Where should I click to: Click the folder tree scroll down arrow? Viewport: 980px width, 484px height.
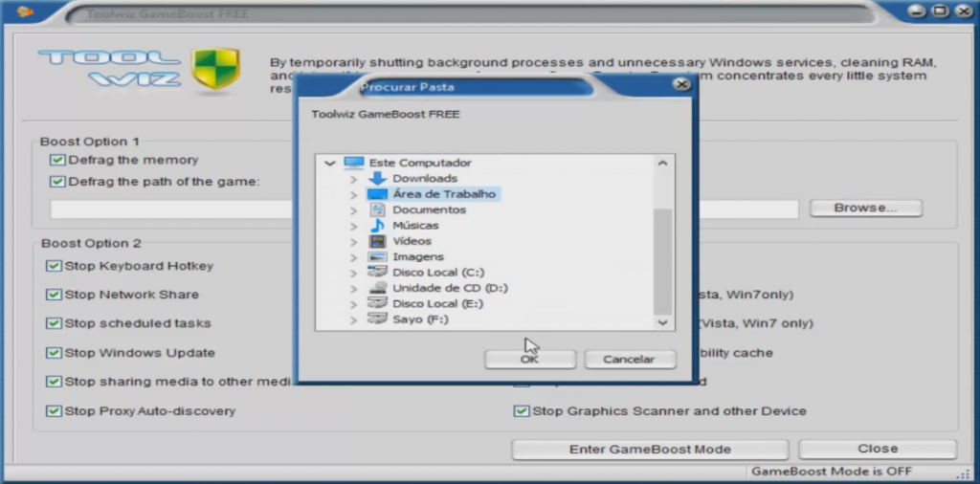pyautogui.click(x=663, y=322)
